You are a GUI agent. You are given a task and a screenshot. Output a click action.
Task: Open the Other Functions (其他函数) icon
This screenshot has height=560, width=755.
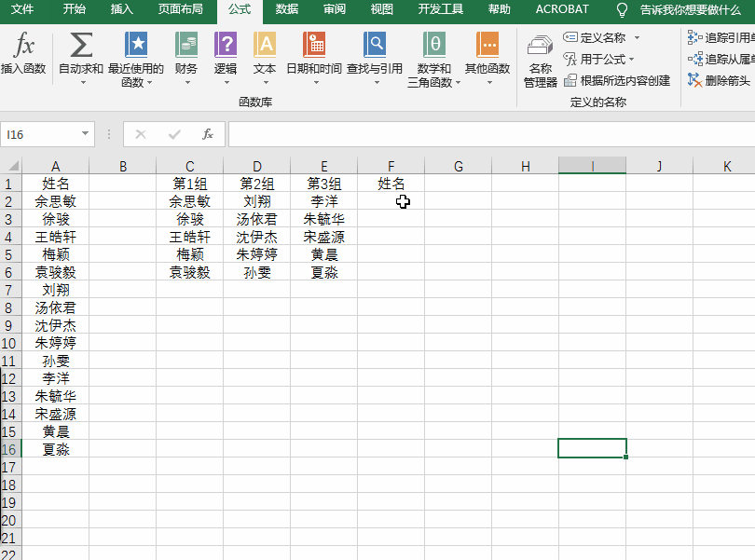click(x=487, y=45)
